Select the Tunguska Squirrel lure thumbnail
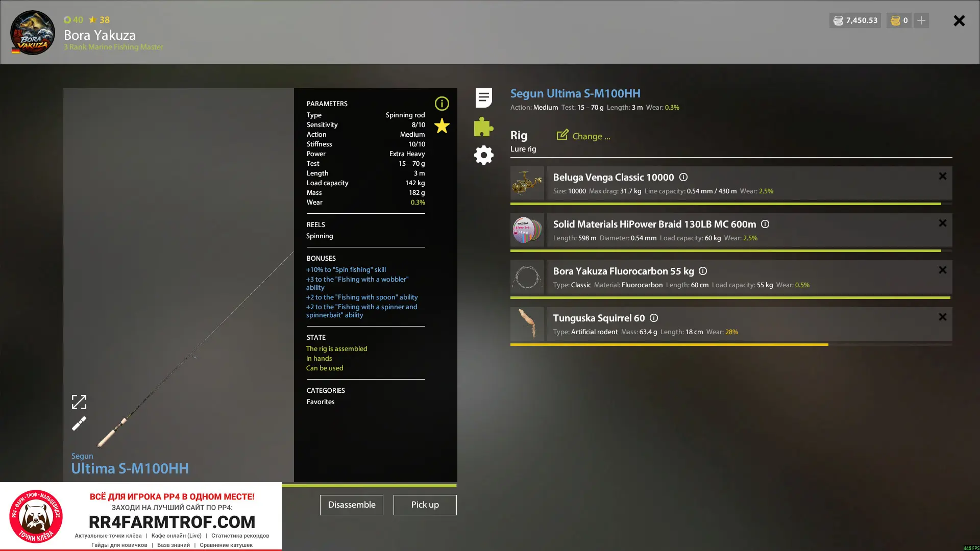980x551 pixels. coord(527,323)
